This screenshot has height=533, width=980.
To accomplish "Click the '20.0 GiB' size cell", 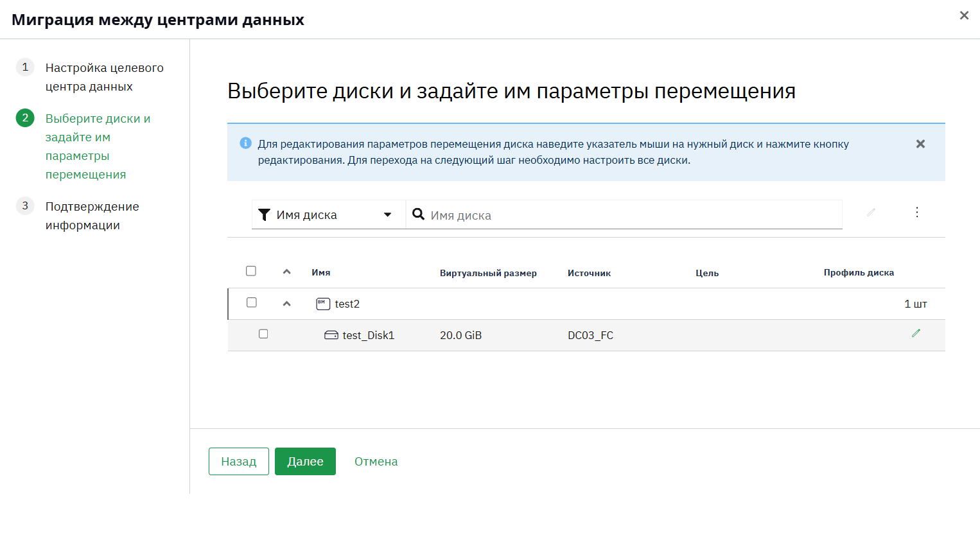I will tap(460, 335).
